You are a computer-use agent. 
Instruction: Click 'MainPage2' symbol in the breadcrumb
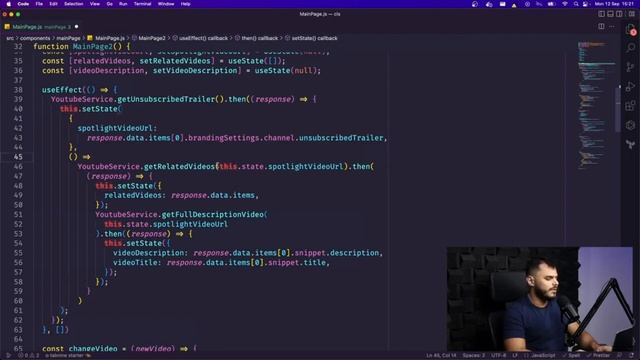[x=152, y=38]
